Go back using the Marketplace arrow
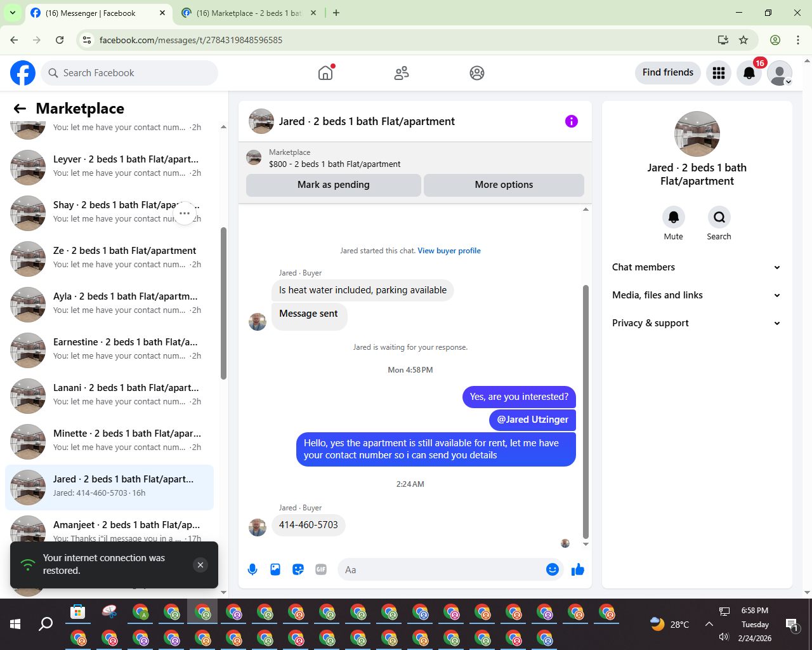This screenshot has width=812, height=650. [20, 109]
